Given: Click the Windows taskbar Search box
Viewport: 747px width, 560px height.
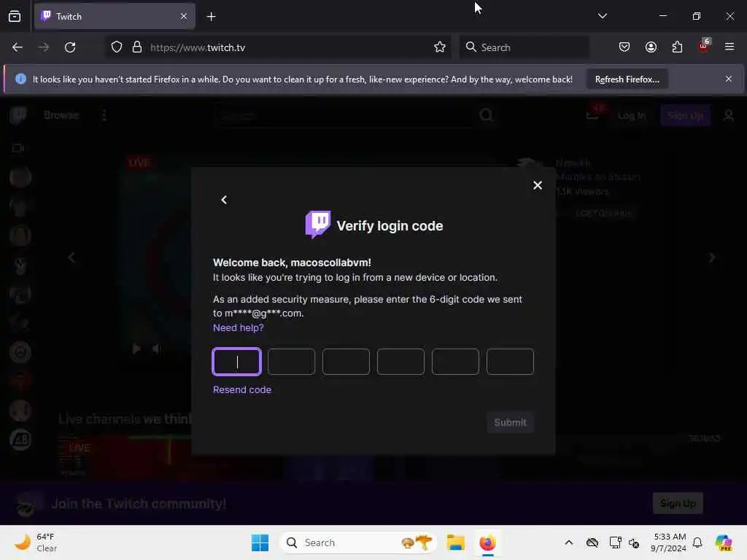Looking at the screenshot, I should pos(357,542).
